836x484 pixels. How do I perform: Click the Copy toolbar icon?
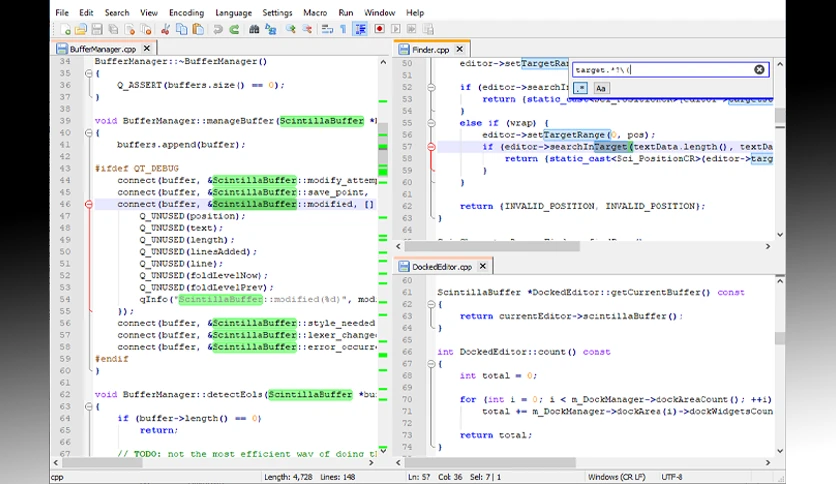click(x=182, y=29)
